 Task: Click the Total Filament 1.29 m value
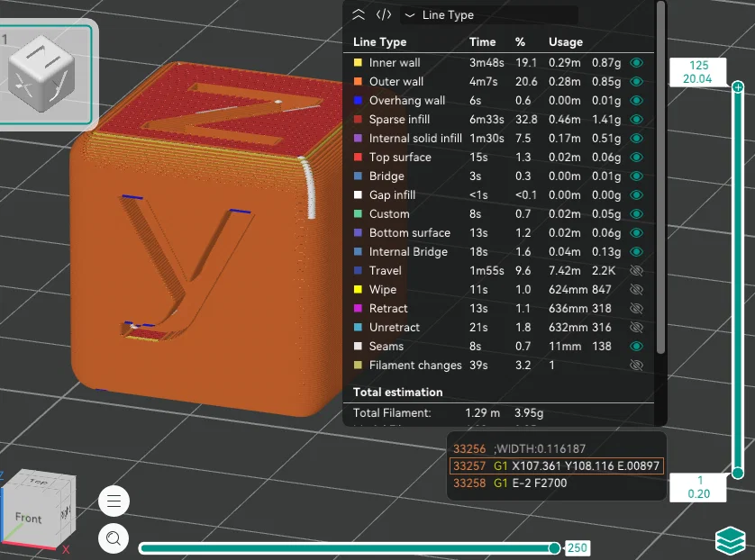(483, 412)
